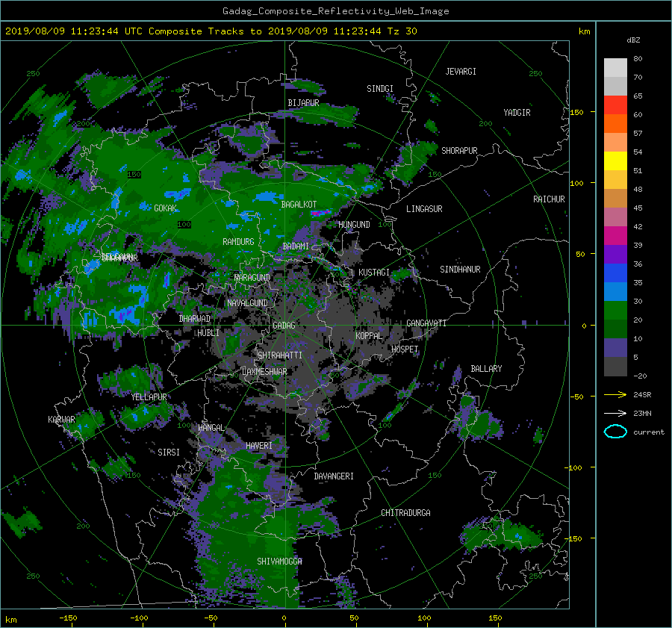Click the Tz 30 threshold text
The height and width of the screenshot is (628, 672).
pos(402,31)
